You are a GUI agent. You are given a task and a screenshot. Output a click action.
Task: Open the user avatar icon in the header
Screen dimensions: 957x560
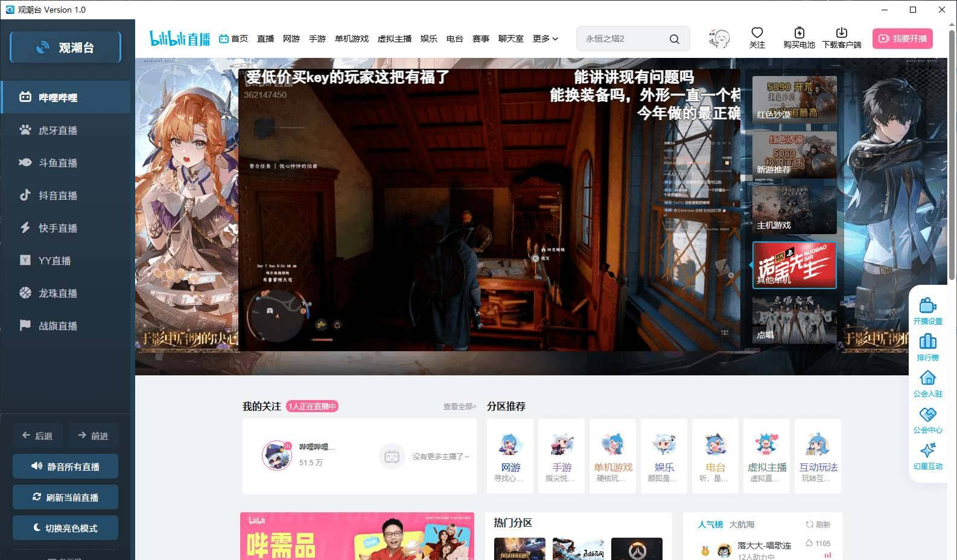click(x=719, y=39)
